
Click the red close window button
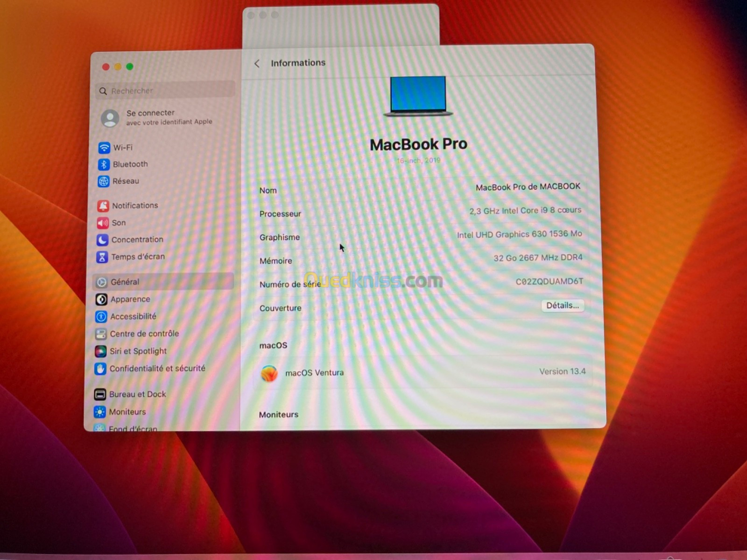(106, 67)
